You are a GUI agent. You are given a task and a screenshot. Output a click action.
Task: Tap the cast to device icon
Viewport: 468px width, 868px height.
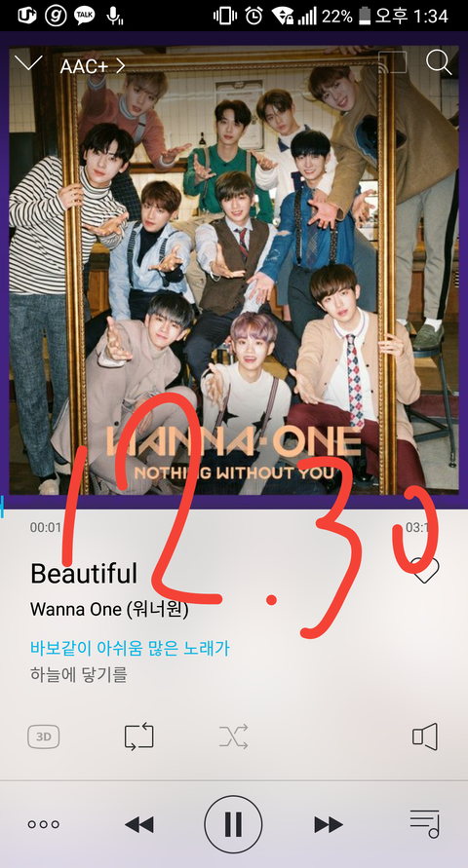(392, 62)
